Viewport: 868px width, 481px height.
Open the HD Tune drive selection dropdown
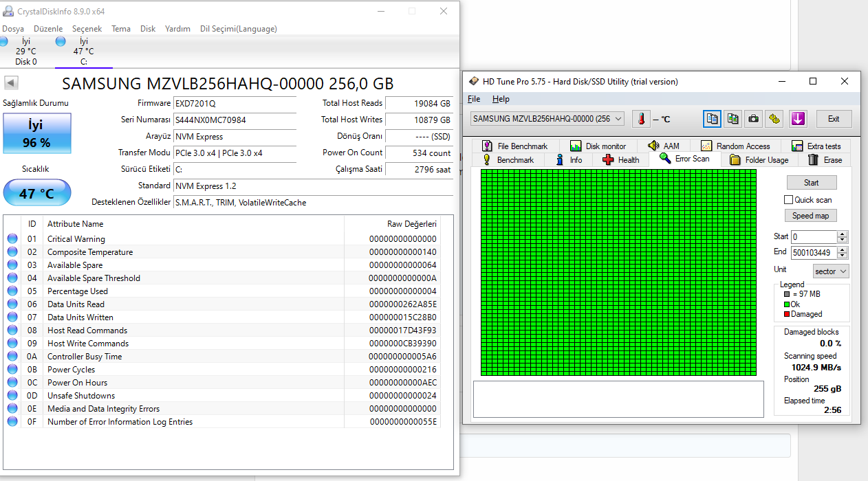coord(547,119)
